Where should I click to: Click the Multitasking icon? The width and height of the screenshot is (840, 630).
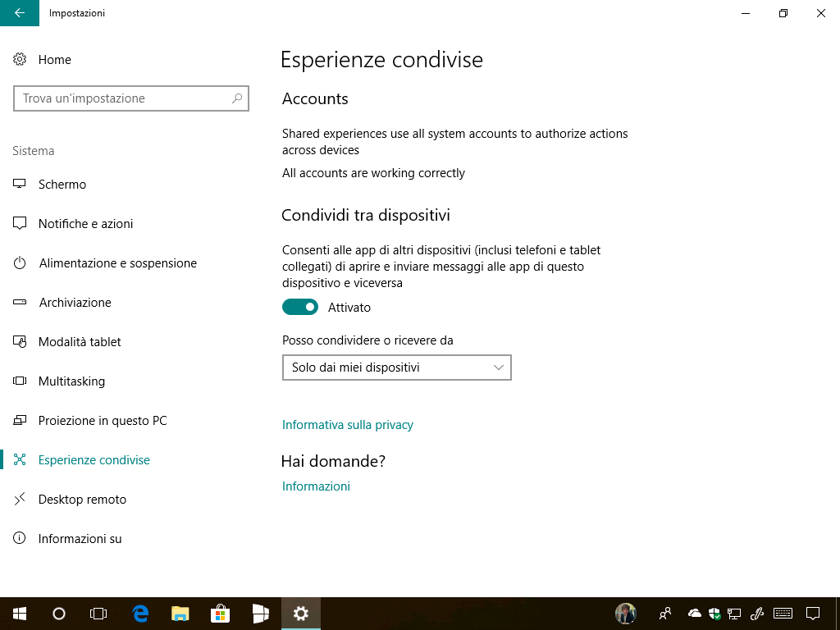pyautogui.click(x=20, y=381)
